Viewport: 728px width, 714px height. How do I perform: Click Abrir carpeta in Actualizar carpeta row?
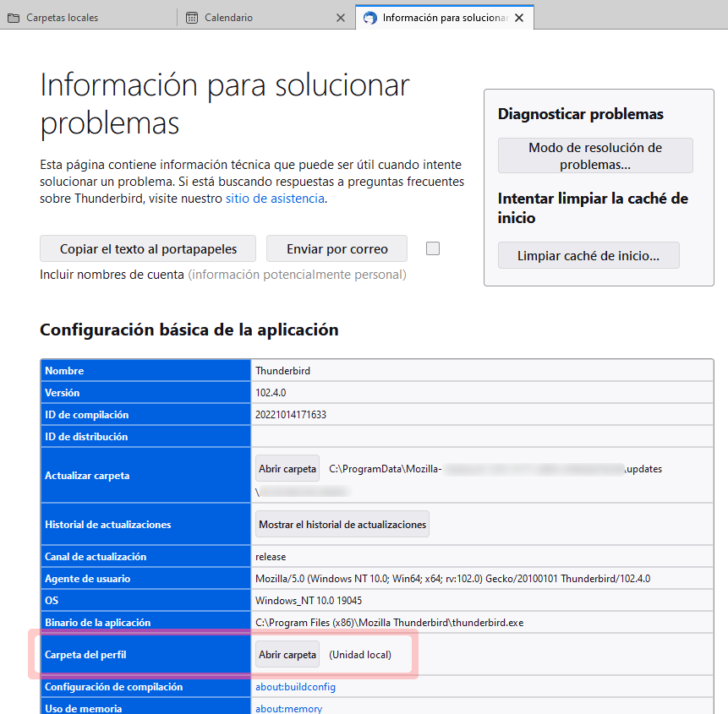287,468
